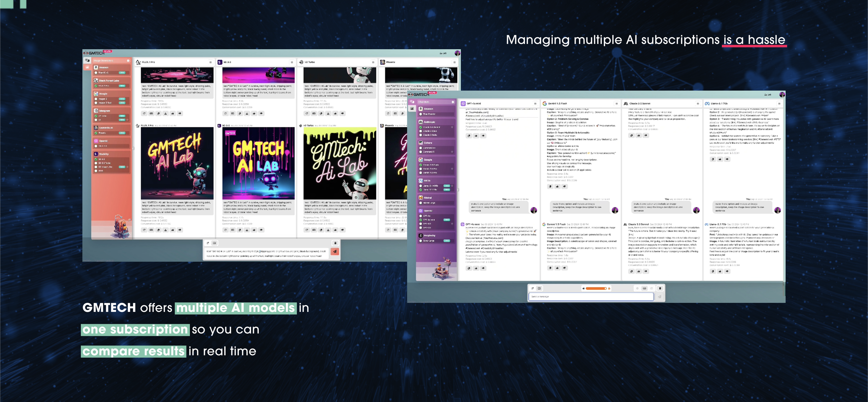Regenerate the large FLUX.1 Pro image result
Viewport: 868px width, 402px height.
coord(144,230)
